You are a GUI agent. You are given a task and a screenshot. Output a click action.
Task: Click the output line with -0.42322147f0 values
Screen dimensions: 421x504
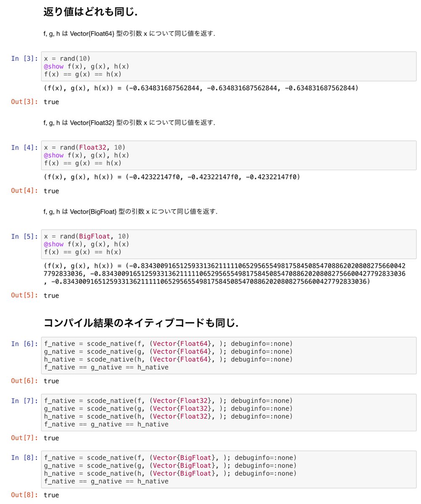click(172, 177)
